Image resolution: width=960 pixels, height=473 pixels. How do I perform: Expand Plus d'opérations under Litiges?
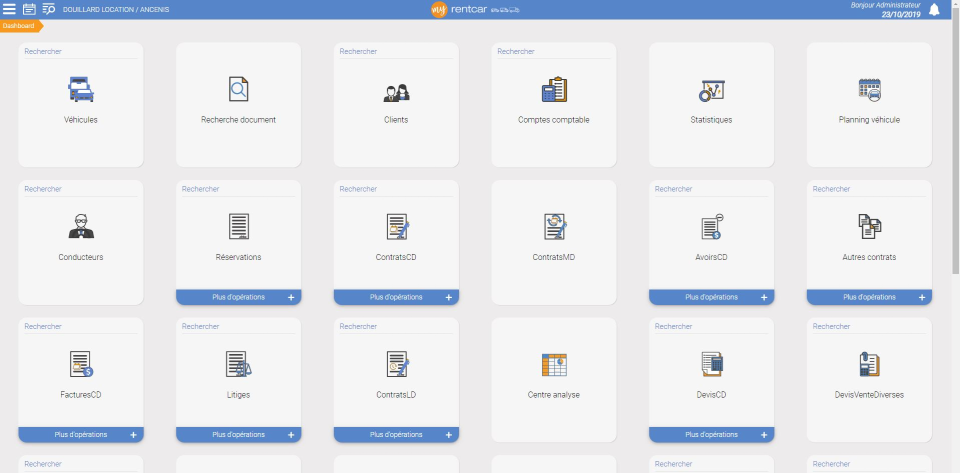point(239,434)
